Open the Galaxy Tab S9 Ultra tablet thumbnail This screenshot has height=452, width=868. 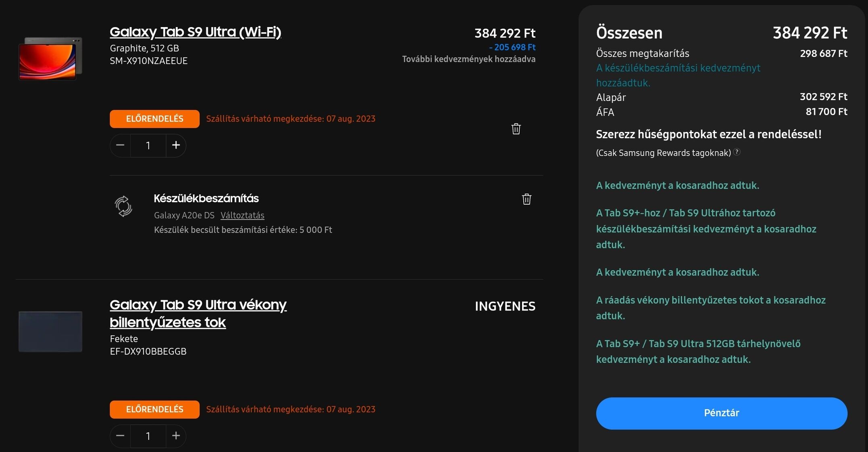[50, 59]
